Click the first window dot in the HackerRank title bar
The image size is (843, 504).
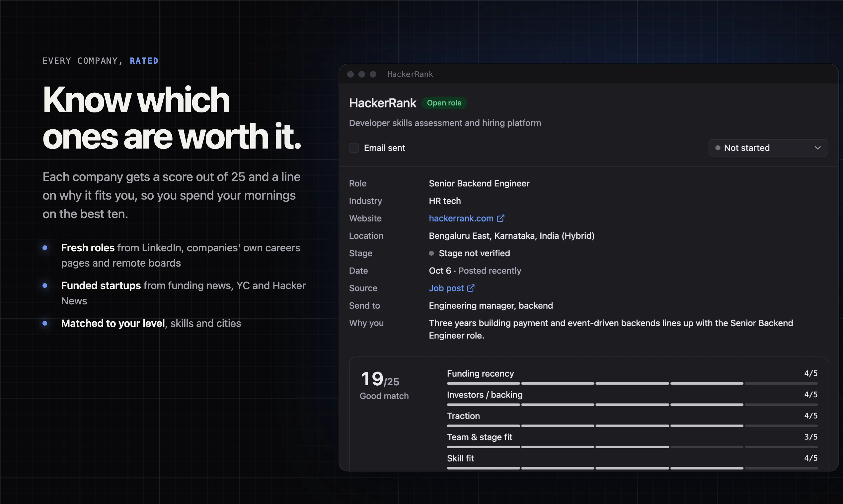click(x=350, y=74)
